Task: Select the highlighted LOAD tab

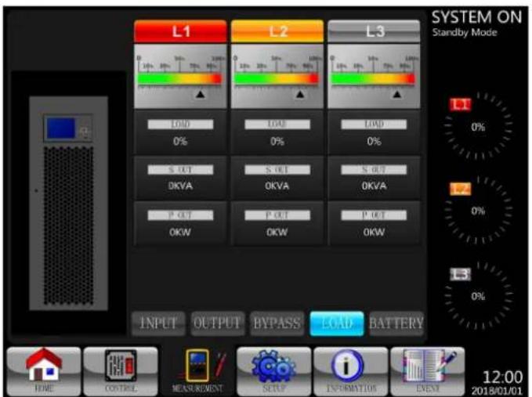Action: click(x=337, y=323)
